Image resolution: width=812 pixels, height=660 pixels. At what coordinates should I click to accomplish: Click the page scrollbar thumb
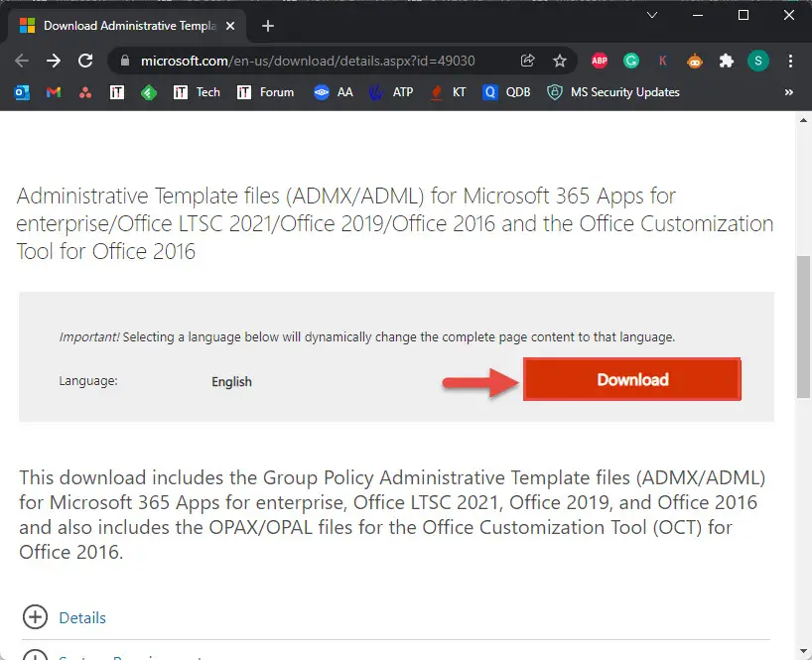click(x=803, y=328)
